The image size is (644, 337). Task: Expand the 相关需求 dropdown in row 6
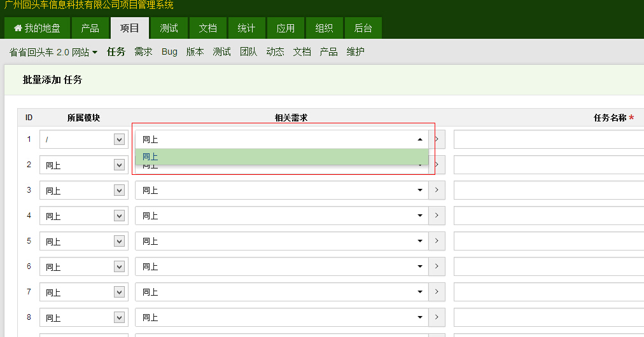point(282,267)
